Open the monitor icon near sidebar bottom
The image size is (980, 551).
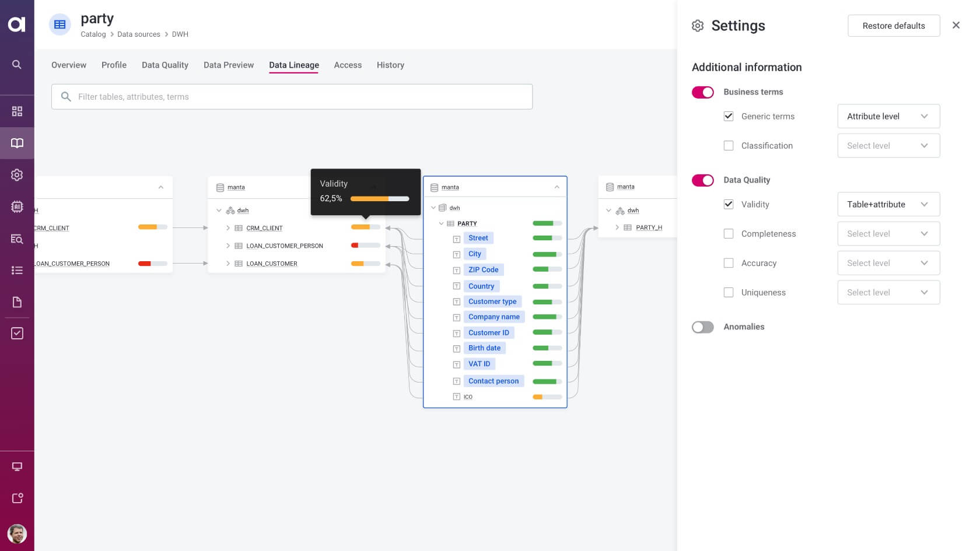tap(17, 466)
